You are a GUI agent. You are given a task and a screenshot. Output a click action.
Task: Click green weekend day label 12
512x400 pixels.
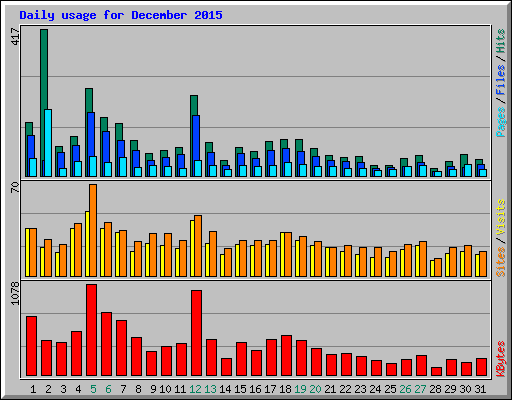point(195,389)
